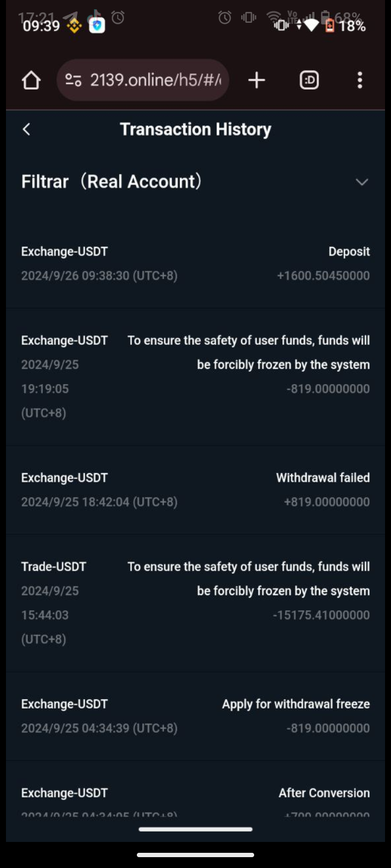Open the Deposit +1600.50450000 transaction
The width and height of the screenshot is (391, 868).
(x=195, y=264)
